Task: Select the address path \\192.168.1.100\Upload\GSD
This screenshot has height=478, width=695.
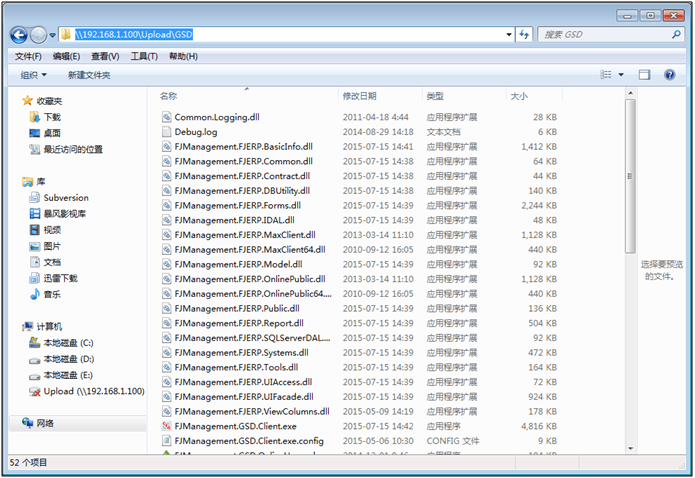Action: 134,35
